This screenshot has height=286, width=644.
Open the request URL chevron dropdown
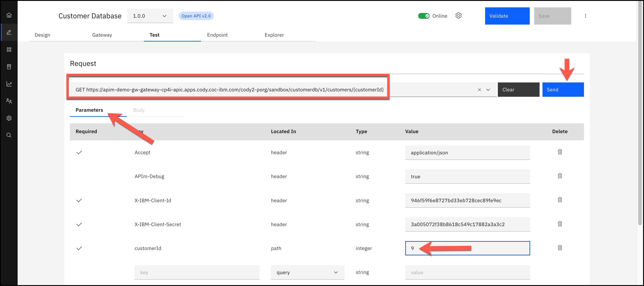(x=488, y=90)
